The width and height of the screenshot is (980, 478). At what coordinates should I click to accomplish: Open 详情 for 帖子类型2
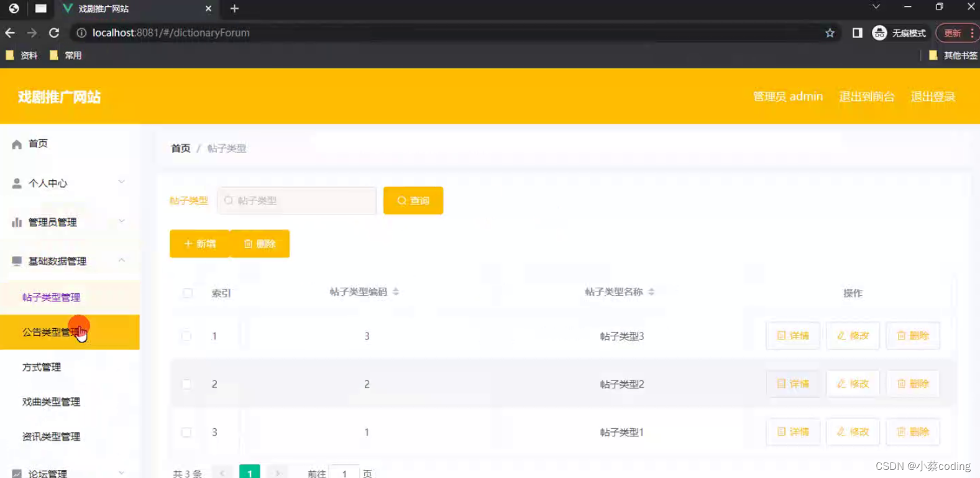point(793,384)
